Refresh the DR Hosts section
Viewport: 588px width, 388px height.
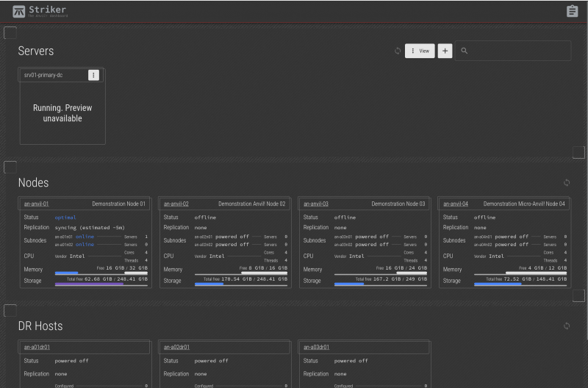(566, 326)
